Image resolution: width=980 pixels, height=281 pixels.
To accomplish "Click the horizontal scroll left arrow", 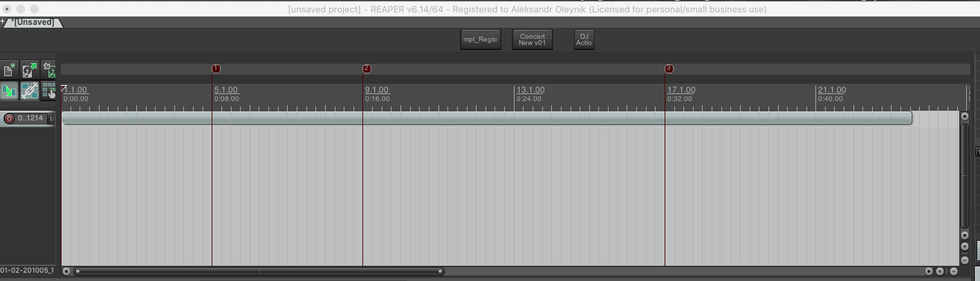I will tap(66, 271).
